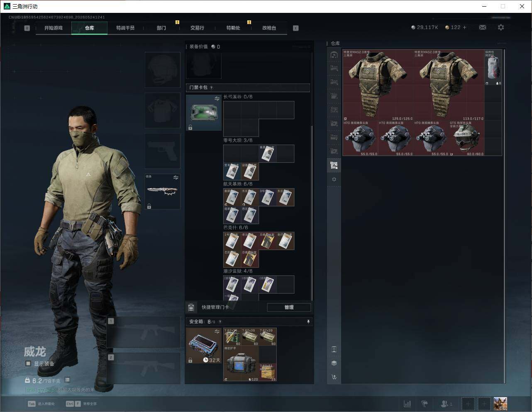
Task: Open the statistics bar chart icon
Action: point(408,404)
